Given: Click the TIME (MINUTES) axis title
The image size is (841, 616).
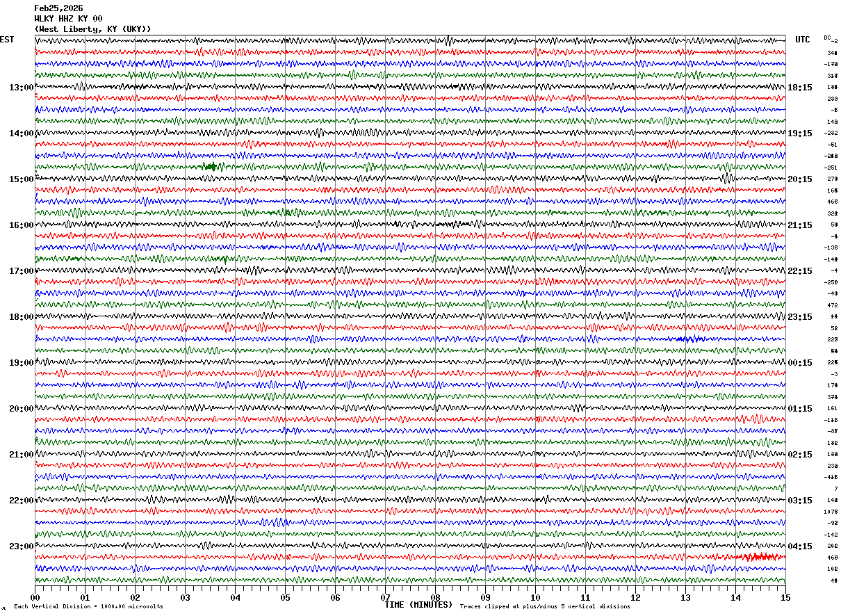Looking at the screenshot, I should click(418, 605).
